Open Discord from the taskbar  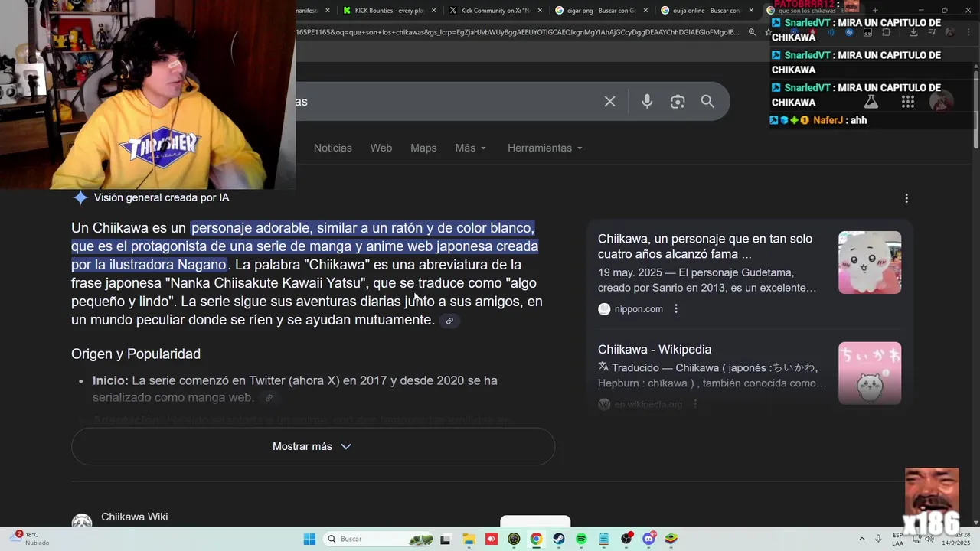[649, 539]
